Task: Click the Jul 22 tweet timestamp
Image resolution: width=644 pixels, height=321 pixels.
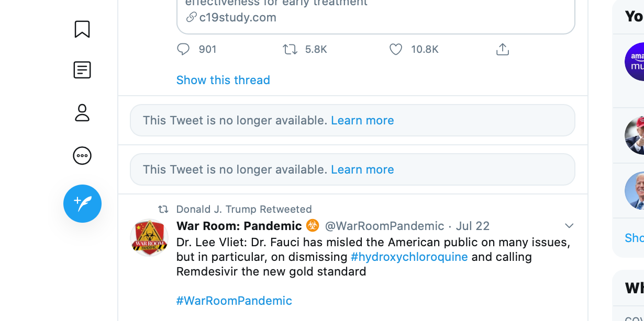Action: click(472, 226)
